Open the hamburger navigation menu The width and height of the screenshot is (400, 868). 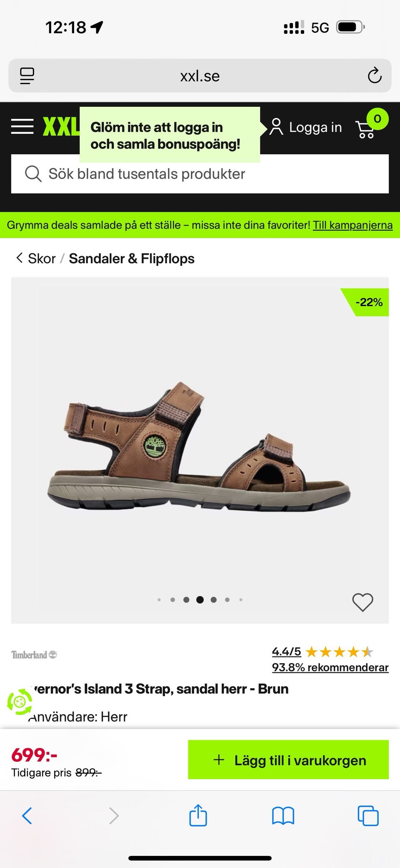coord(22,126)
